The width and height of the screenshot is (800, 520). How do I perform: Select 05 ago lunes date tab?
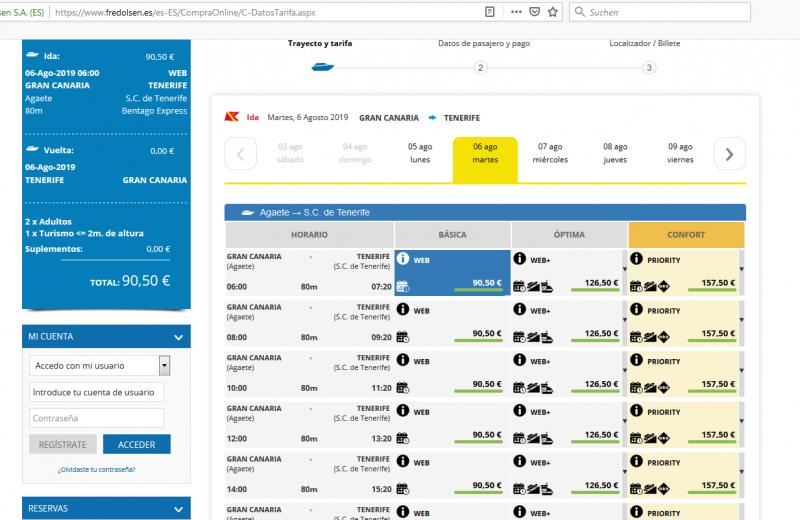420,153
